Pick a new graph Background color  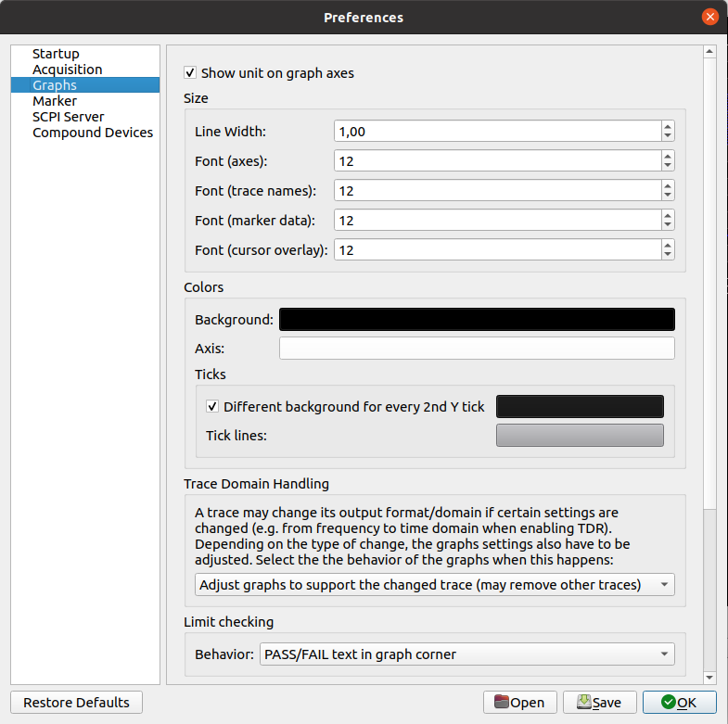(x=477, y=319)
